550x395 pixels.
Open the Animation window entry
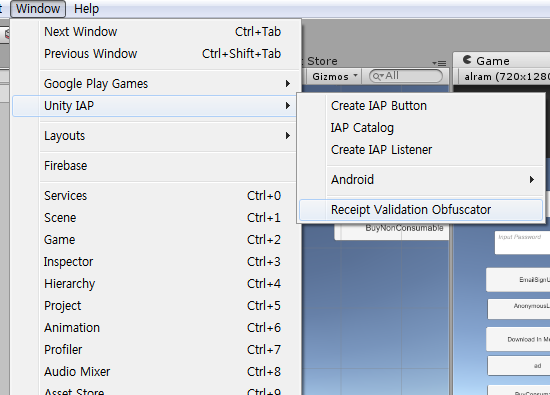coord(156,328)
